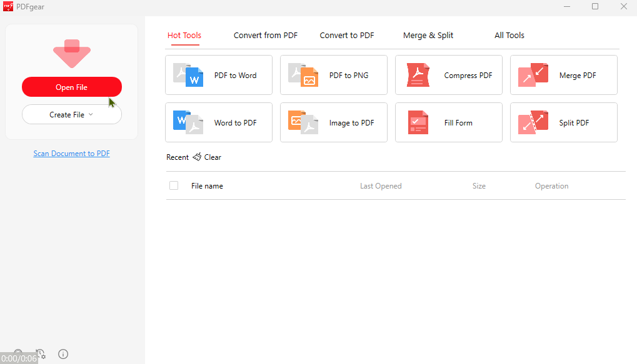The image size is (637, 364).
Task: View the All Tools tab
Action: 509,35
